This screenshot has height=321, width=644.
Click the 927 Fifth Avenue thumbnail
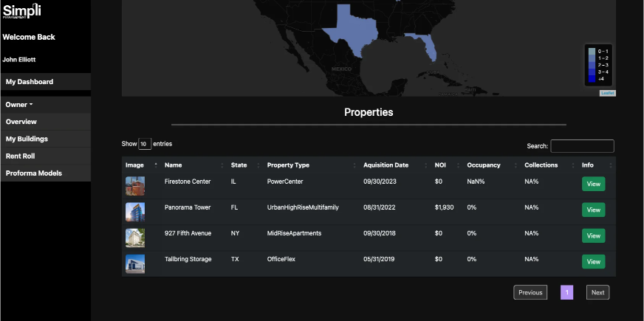coord(135,237)
